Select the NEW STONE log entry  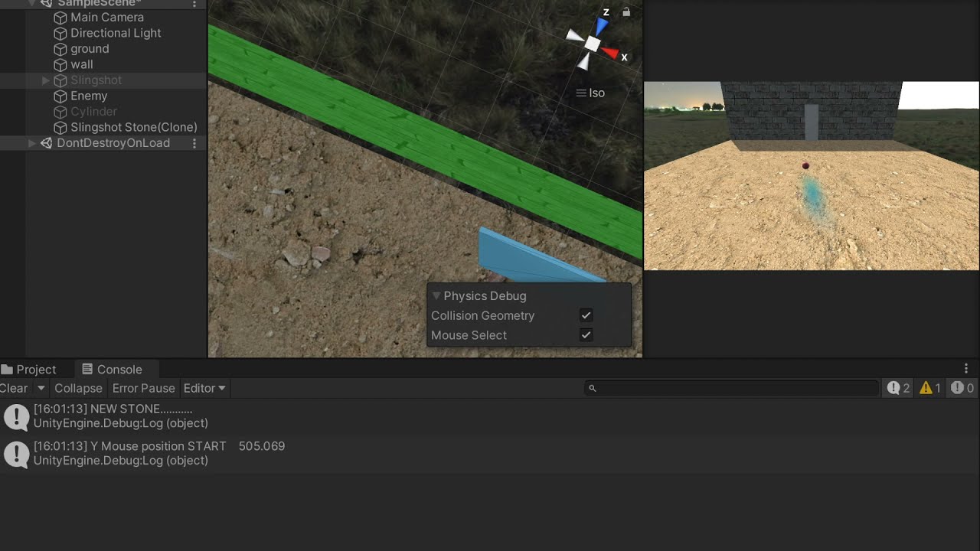(490, 416)
